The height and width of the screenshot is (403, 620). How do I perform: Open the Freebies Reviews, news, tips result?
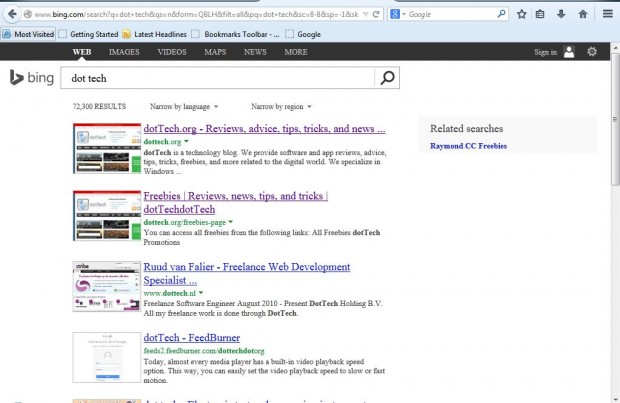point(236,202)
